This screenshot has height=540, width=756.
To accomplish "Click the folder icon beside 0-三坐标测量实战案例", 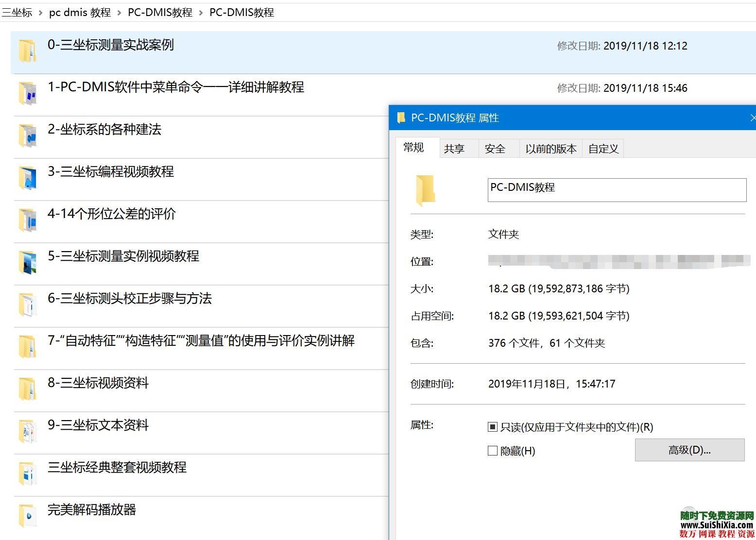I will point(28,50).
